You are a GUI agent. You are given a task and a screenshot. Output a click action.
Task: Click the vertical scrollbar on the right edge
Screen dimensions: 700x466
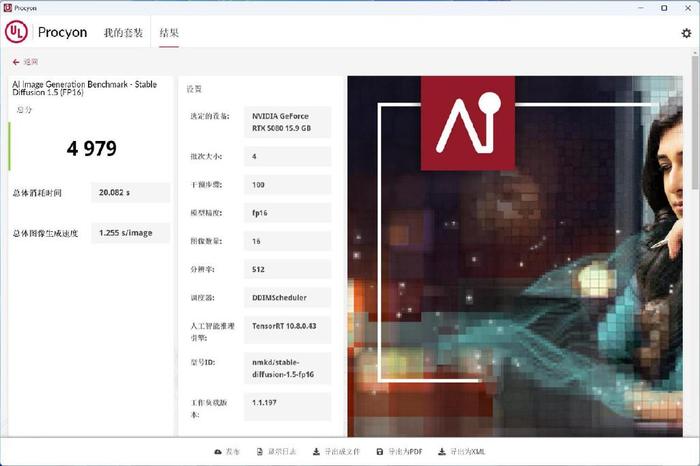(695, 123)
